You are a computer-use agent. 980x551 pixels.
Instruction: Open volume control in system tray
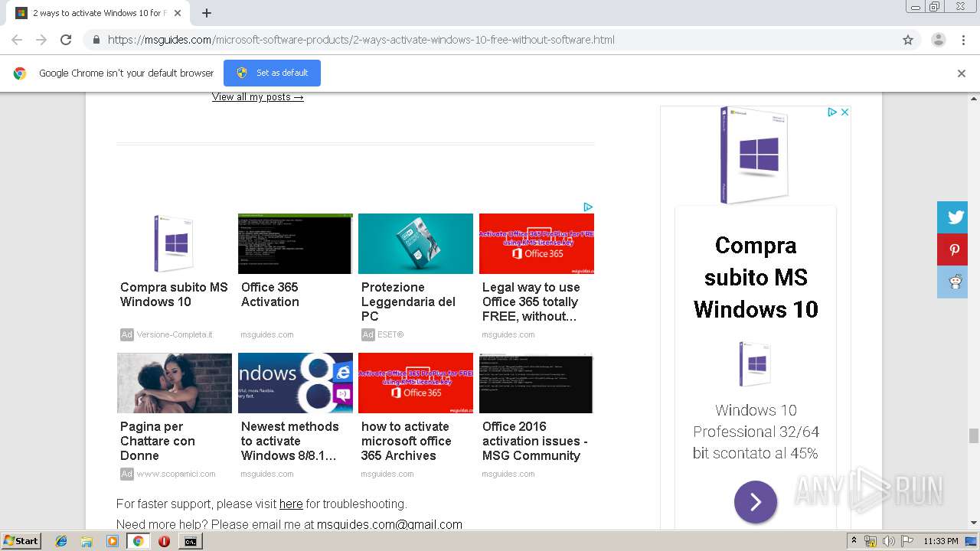click(x=888, y=541)
